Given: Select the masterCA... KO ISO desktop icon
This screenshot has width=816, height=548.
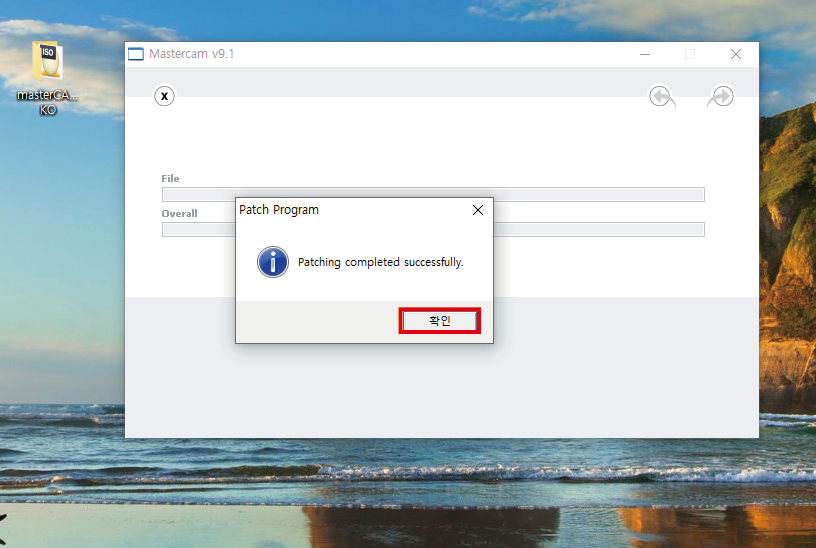Looking at the screenshot, I should tap(47, 78).
